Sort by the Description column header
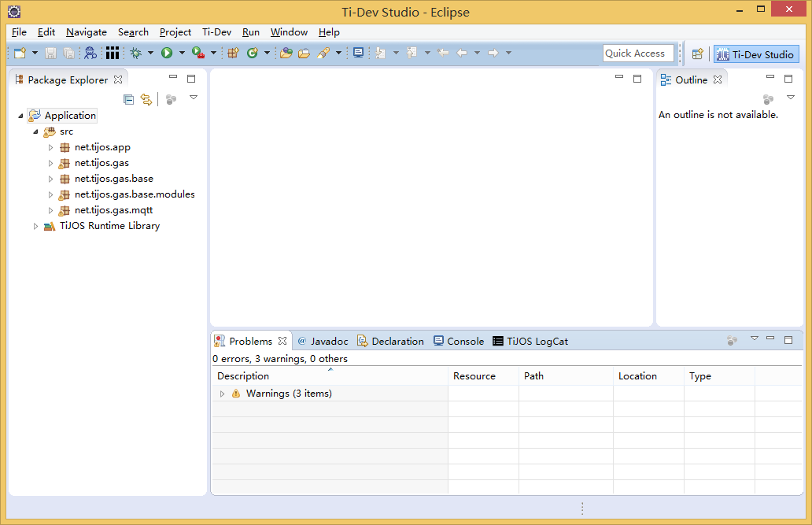The height and width of the screenshot is (525, 812). point(330,376)
